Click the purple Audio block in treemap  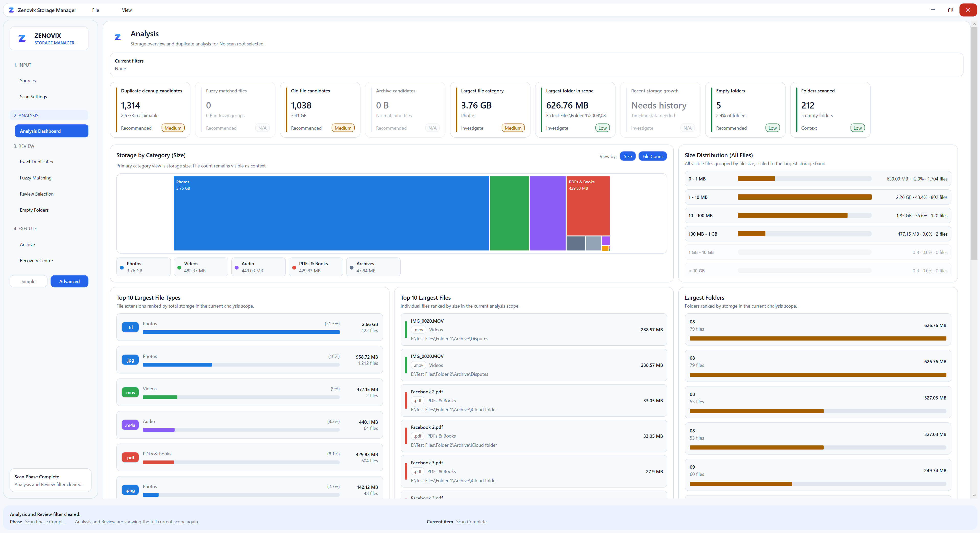[x=547, y=213]
